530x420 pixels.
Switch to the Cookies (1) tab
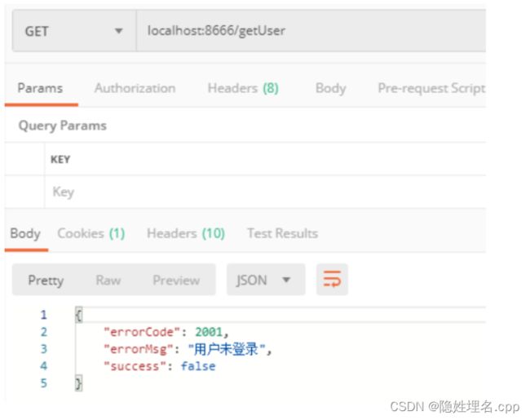point(91,233)
